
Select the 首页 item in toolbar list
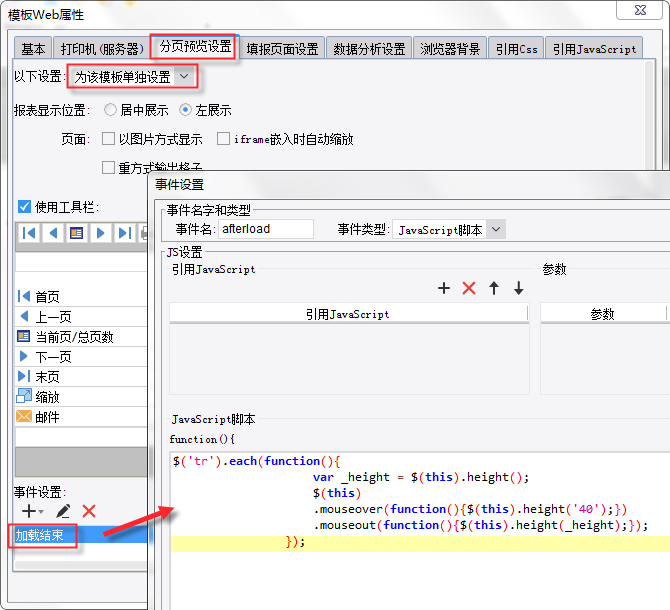click(81, 296)
